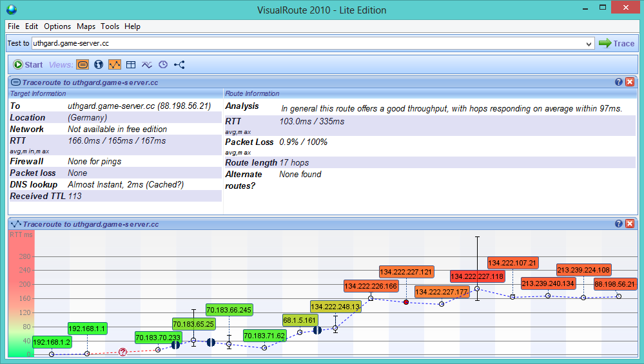Select hop label 134.222.227.121
The image size is (644, 364).
click(405, 272)
